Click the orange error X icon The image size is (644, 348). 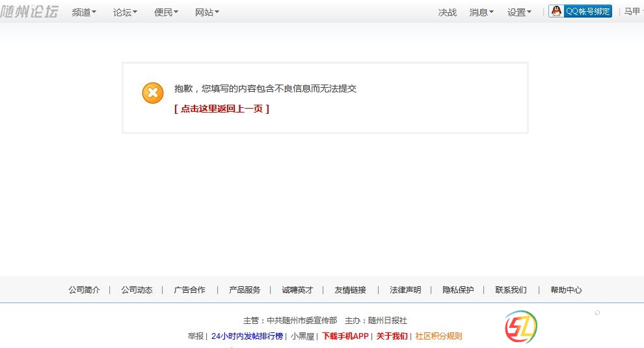point(153,93)
